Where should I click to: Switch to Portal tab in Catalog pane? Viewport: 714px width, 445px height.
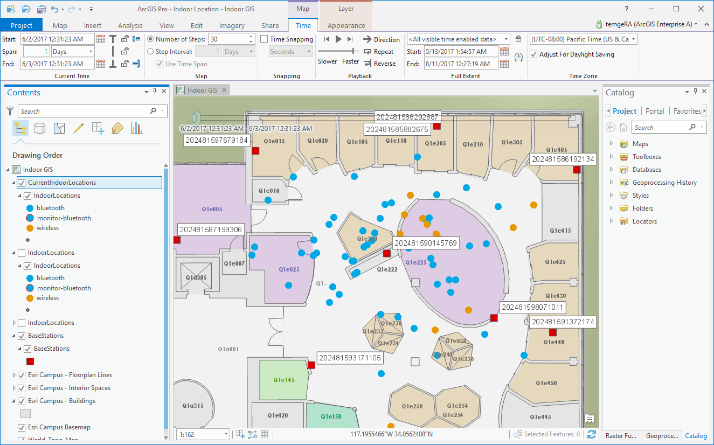pos(655,111)
